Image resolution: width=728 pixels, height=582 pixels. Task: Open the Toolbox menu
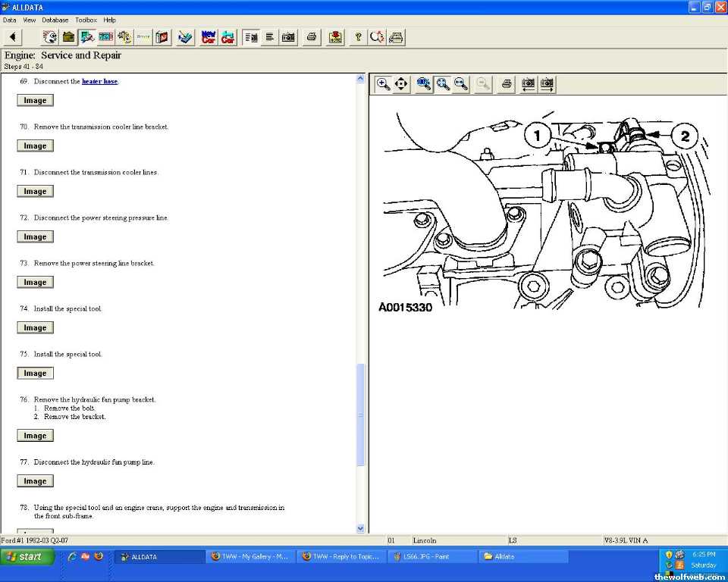tap(86, 20)
